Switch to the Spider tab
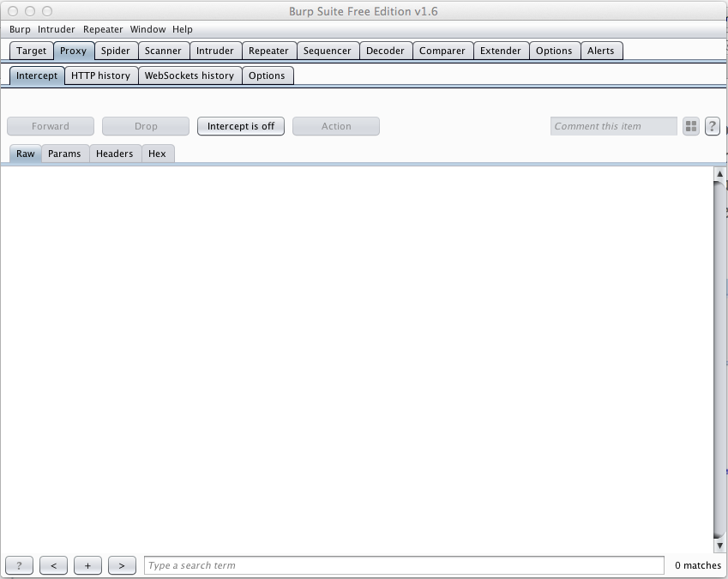 coord(116,51)
